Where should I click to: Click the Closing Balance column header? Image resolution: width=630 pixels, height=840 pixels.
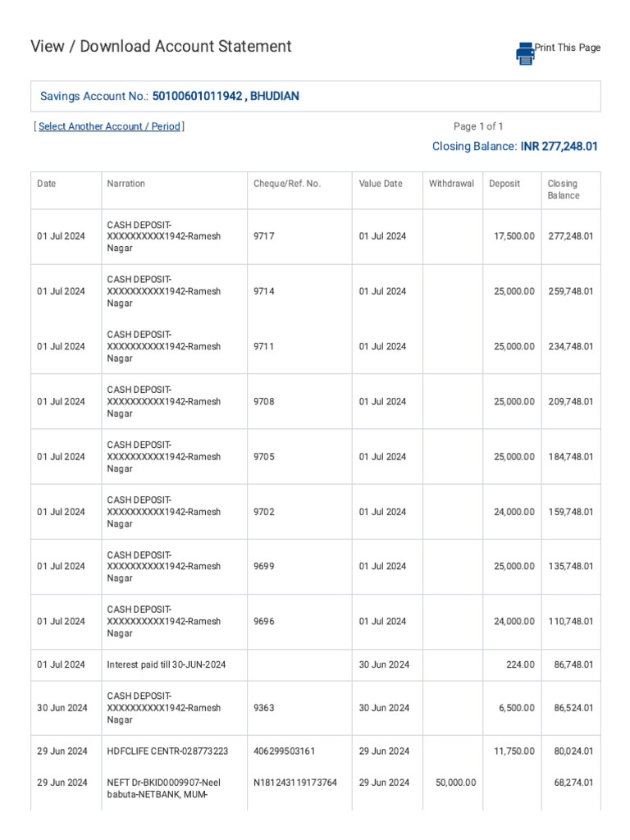(x=563, y=189)
